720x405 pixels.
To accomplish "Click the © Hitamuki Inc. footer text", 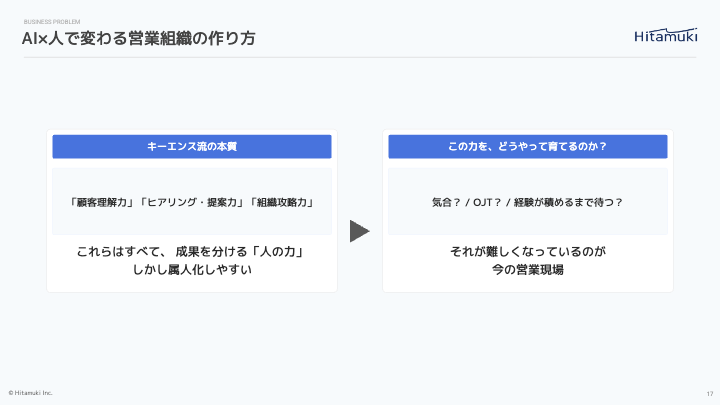I will [30, 393].
